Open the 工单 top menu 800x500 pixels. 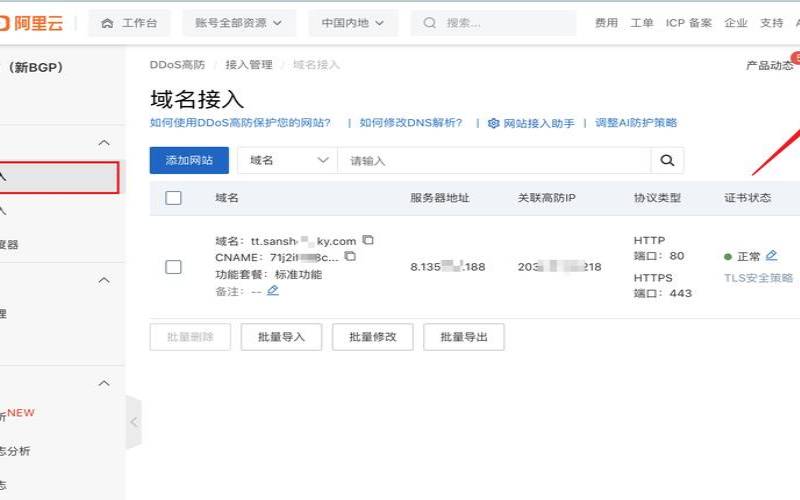(641, 23)
